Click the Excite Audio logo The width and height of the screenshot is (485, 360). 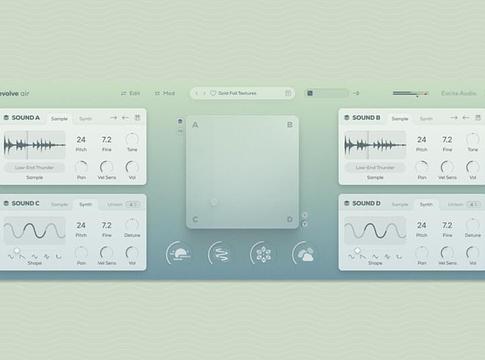459,93
